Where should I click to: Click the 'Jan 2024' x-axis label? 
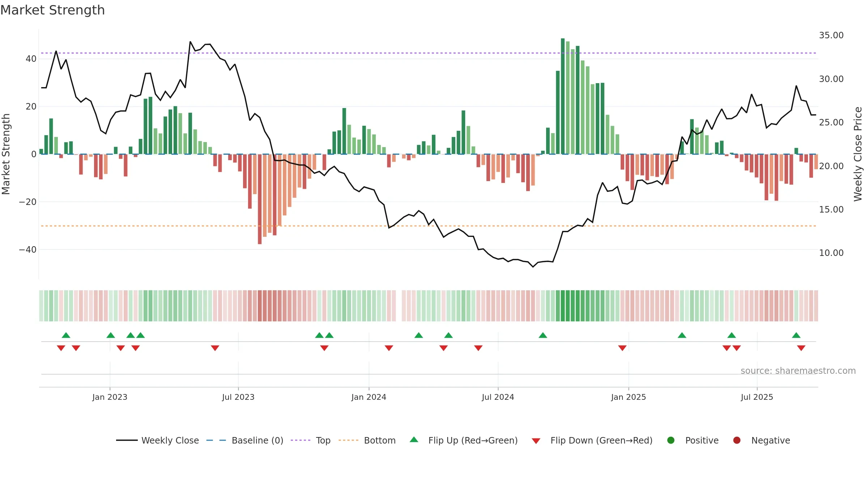369,397
